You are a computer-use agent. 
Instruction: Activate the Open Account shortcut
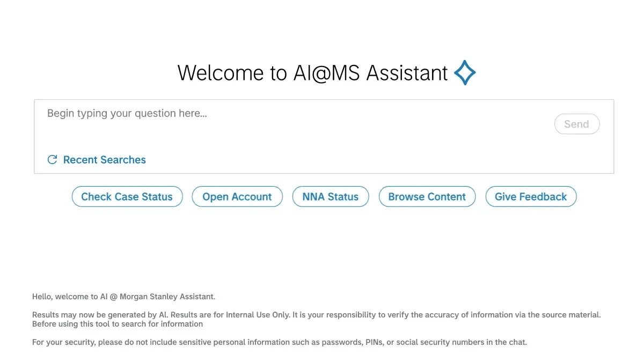[x=237, y=196]
